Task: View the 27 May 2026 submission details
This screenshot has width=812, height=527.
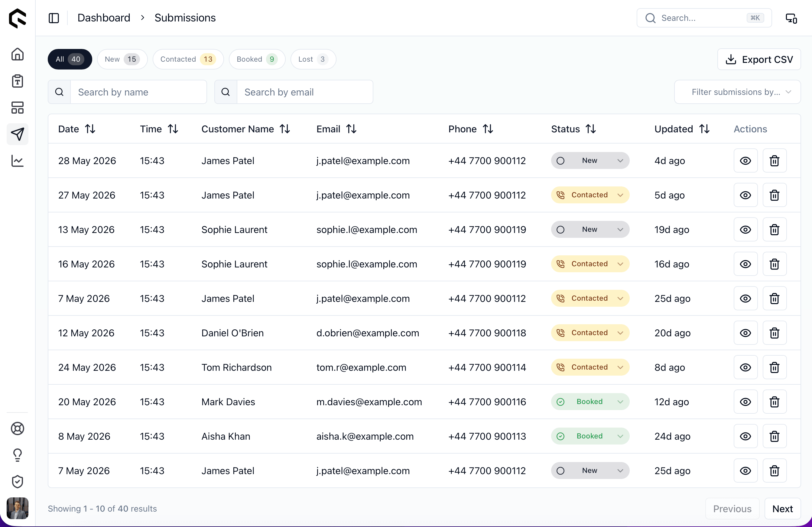Action: coord(745,195)
